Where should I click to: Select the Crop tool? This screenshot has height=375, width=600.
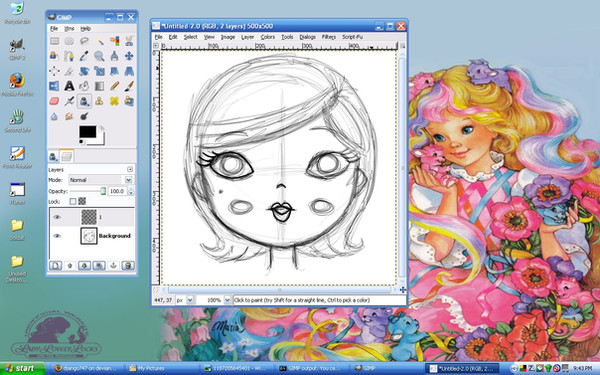69,71
